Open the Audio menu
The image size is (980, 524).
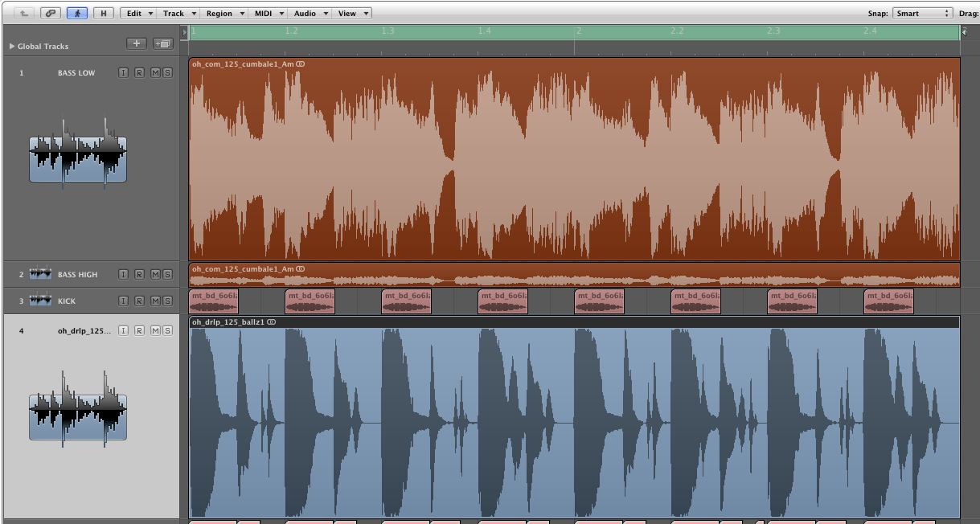(x=310, y=13)
